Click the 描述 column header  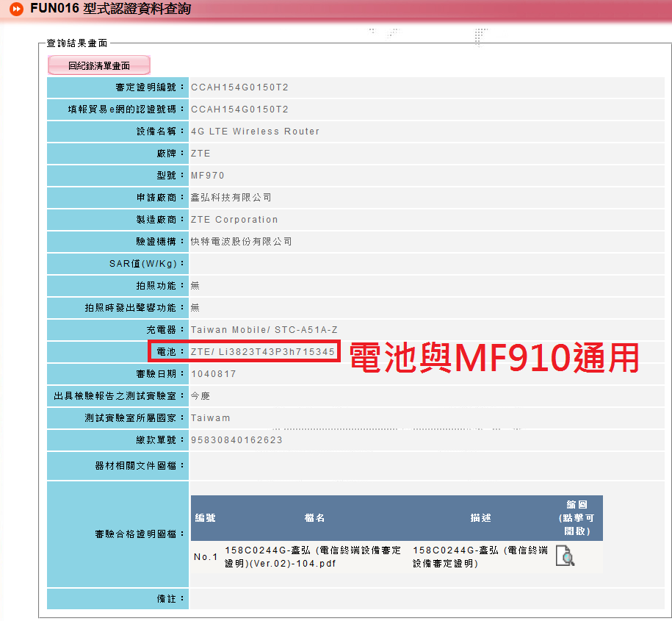(480, 517)
